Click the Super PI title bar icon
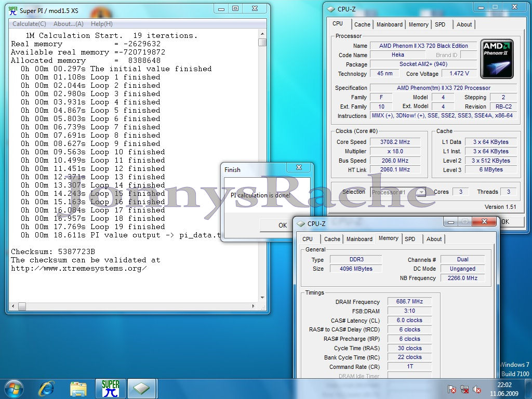Screen dimensions: 532x399 13,10
